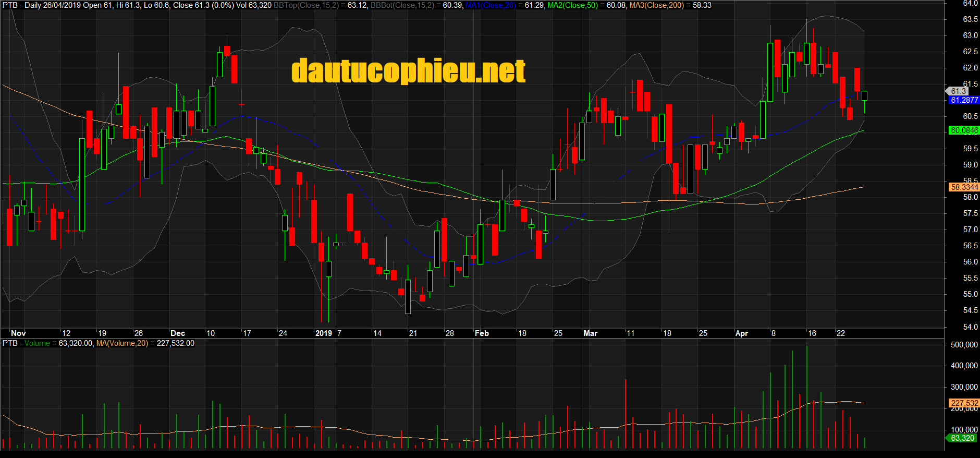Select the MA1(Close,20) indicator label
The height and width of the screenshot is (458, 980).
pos(491,5)
